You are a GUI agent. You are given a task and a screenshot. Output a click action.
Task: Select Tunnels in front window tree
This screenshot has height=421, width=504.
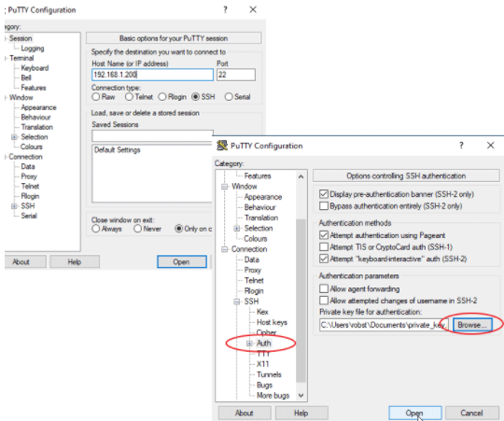269,374
